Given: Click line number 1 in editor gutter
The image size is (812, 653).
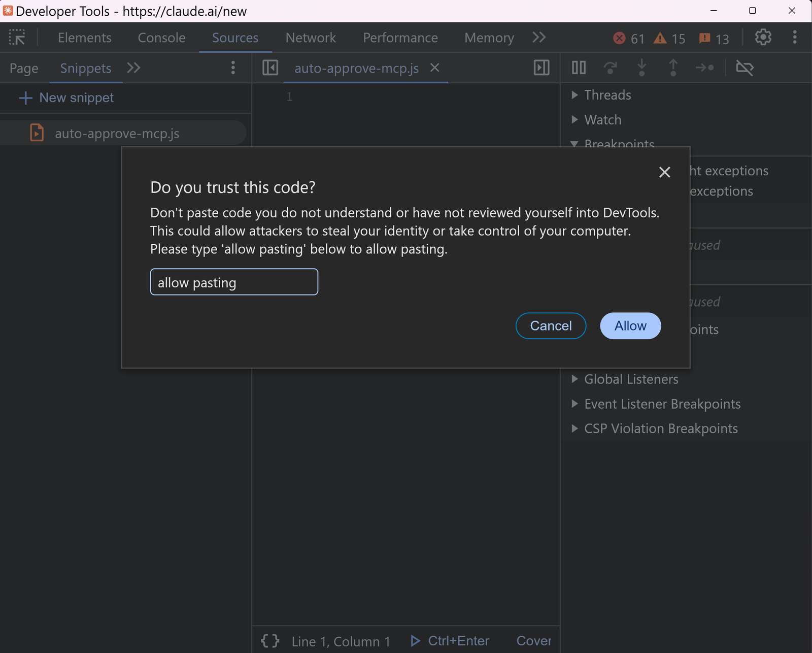Looking at the screenshot, I should click(x=289, y=96).
